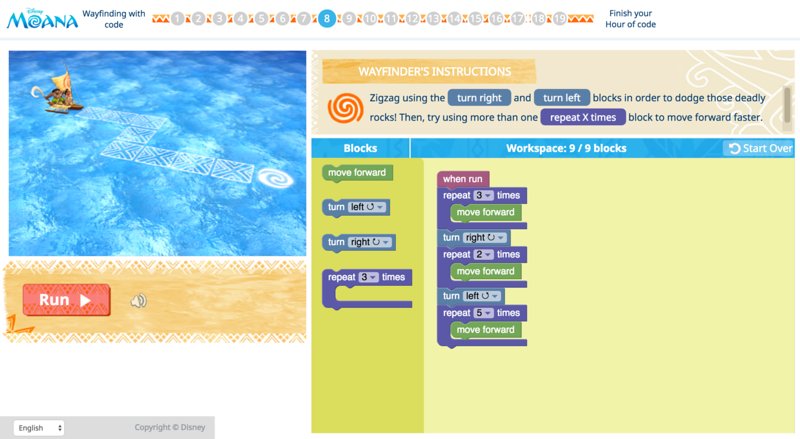
Task: Go to level 17 bubble
Action: [x=517, y=19]
